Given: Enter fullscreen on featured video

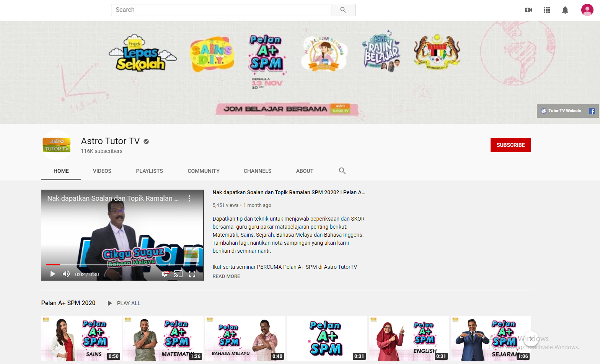Looking at the screenshot, I should (x=192, y=274).
